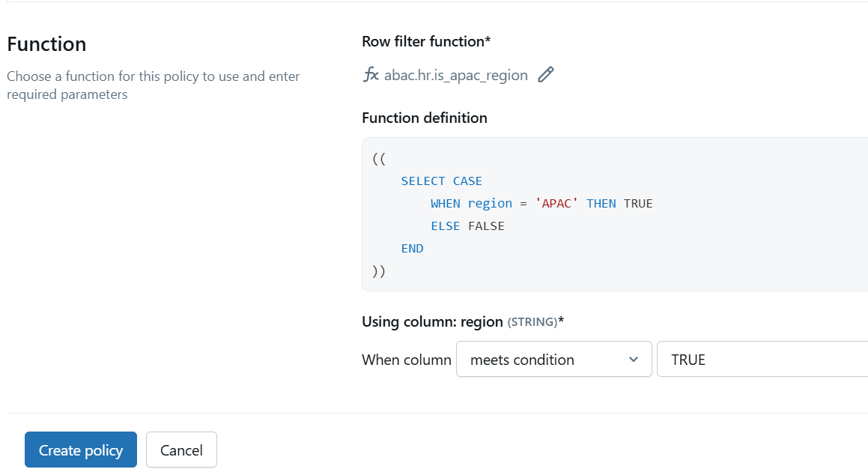The width and height of the screenshot is (868, 475).
Task: Click the fx function icon
Action: (371, 75)
